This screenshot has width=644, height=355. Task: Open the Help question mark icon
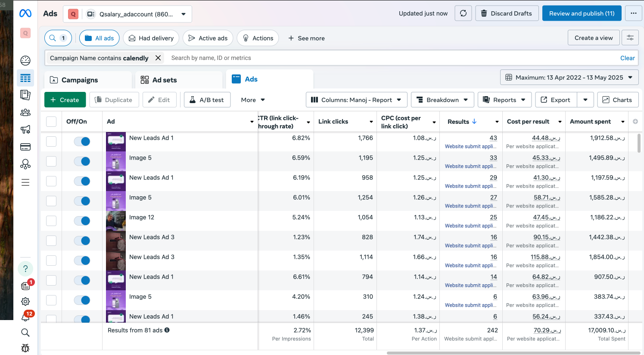tap(25, 269)
